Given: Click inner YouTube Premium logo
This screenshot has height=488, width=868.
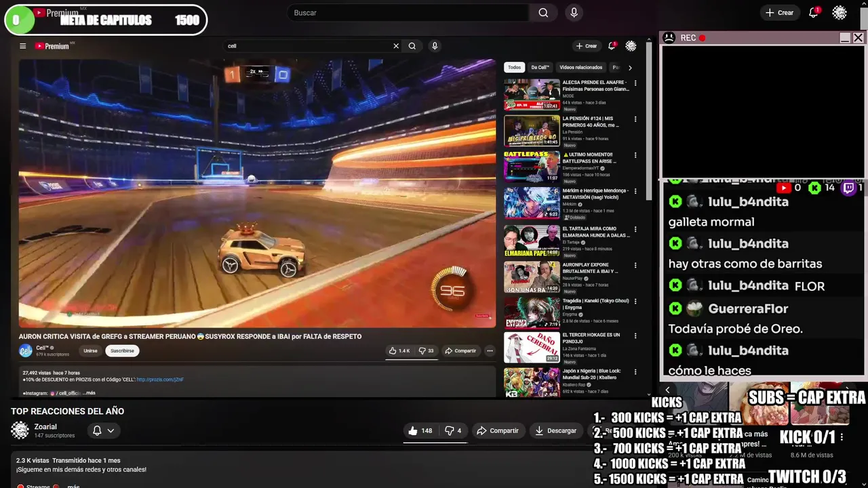Looking at the screenshot, I should click(54, 46).
